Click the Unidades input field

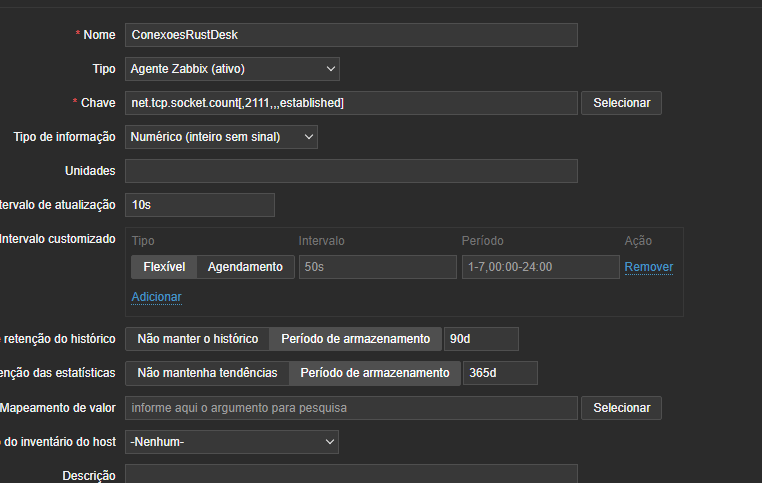[x=351, y=171]
